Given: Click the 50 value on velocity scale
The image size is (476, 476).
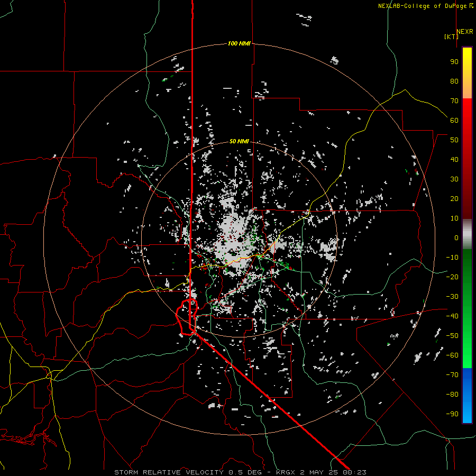Looking at the screenshot, I should pyautogui.click(x=454, y=140).
